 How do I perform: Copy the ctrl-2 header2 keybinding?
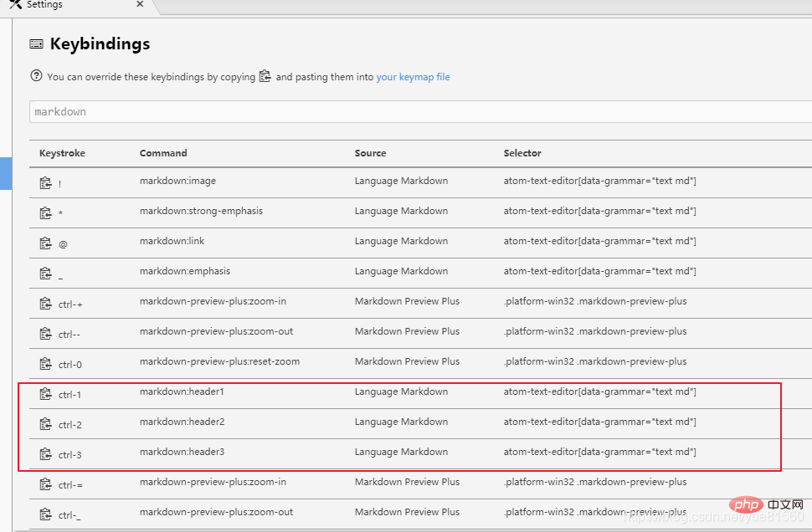coord(45,424)
